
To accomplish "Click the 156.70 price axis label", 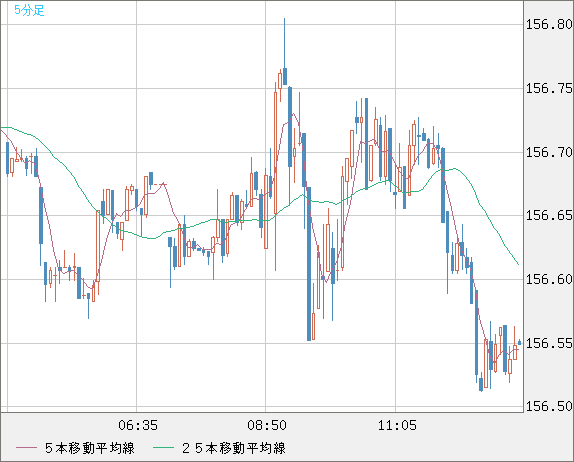I will click(549, 152).
